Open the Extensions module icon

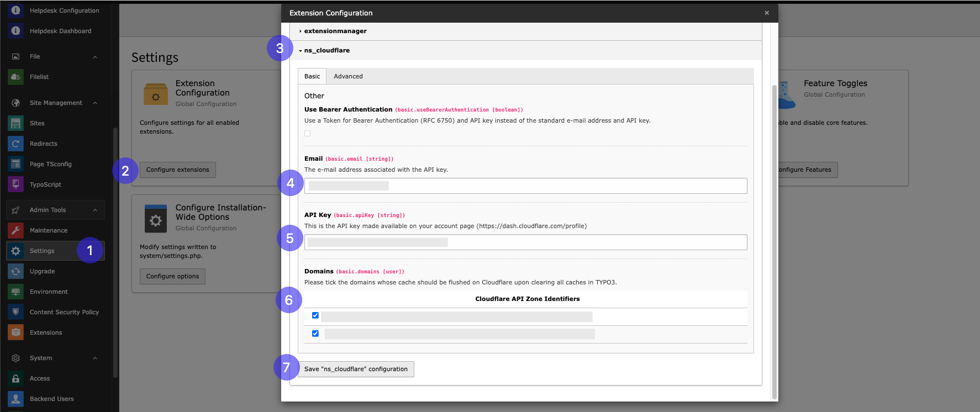click(x=15, y=332)
